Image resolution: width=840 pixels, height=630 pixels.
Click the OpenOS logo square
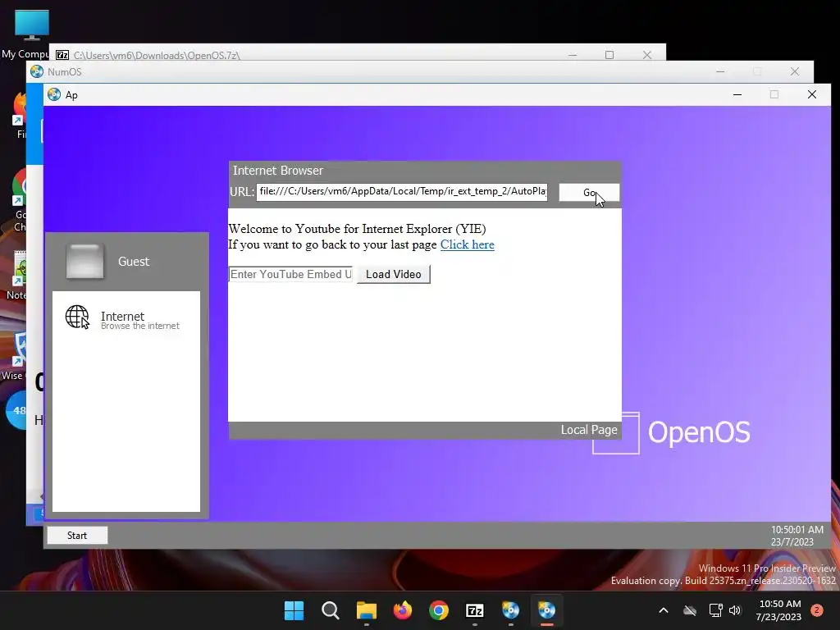(x=616, y=433)
